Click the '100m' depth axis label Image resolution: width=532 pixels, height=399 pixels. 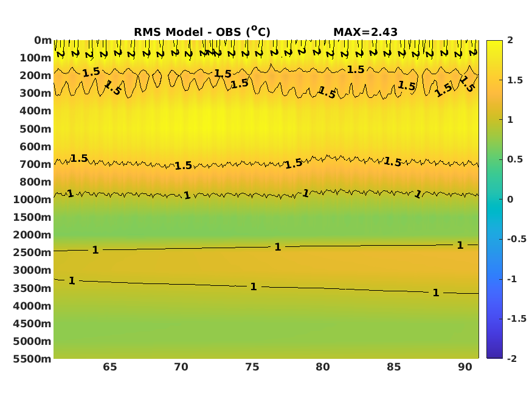35,58
